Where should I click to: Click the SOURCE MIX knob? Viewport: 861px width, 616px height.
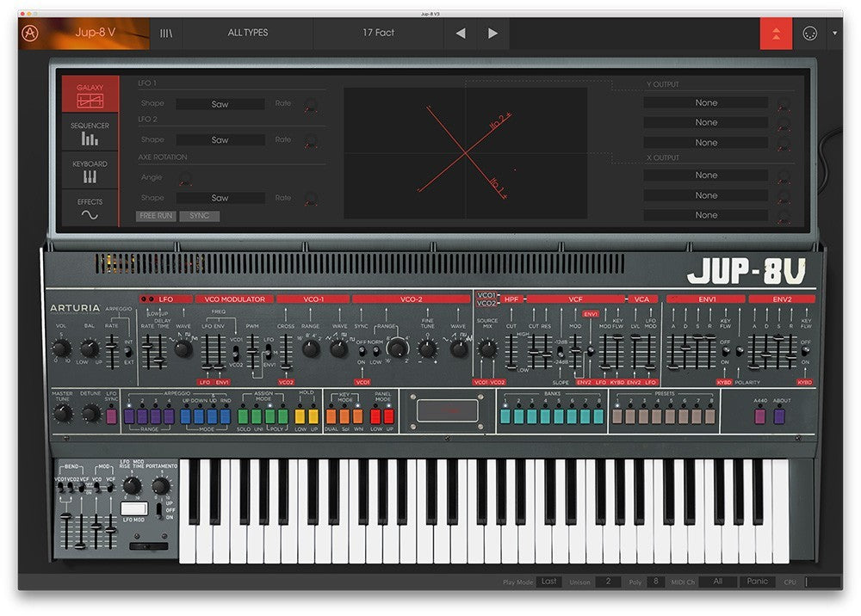(487, 348)
